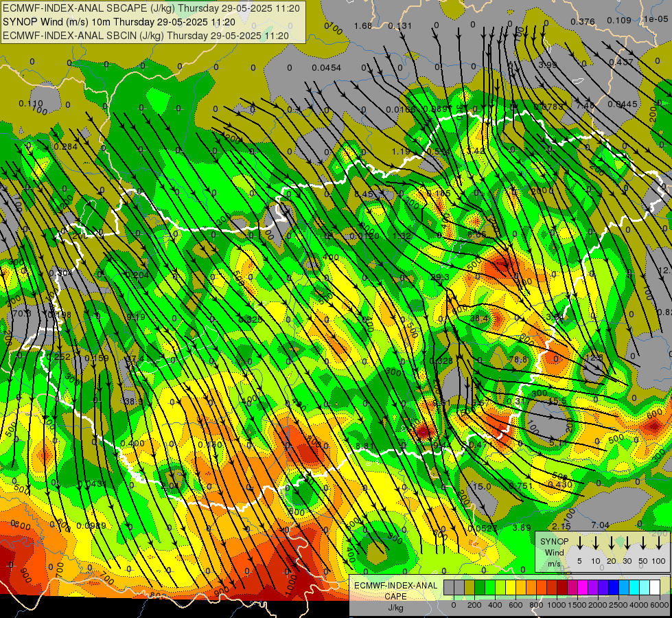Viewport: 672px width, 618px height.
Task: Click the 'SYNOP Wind m/s' legend label
Action: 555,552
